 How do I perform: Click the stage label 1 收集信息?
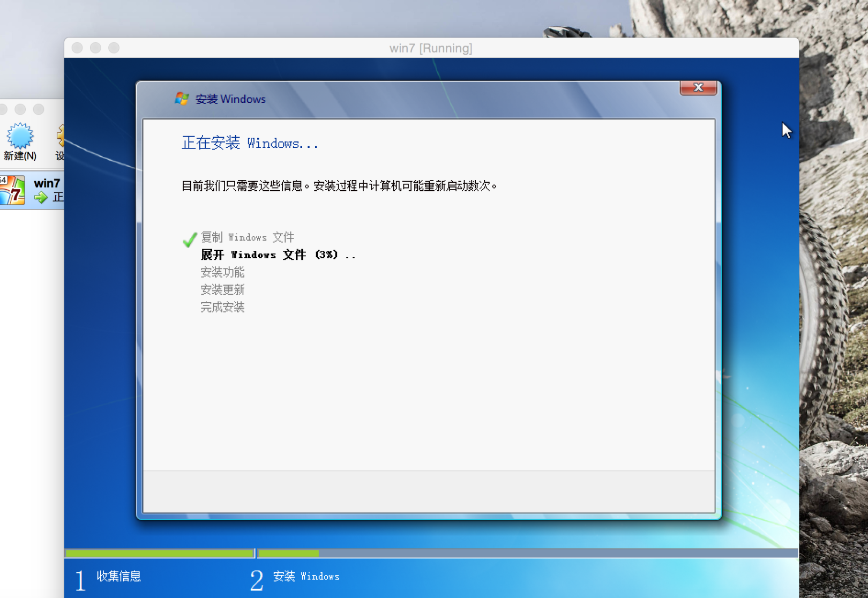click(x=108, y=579)
